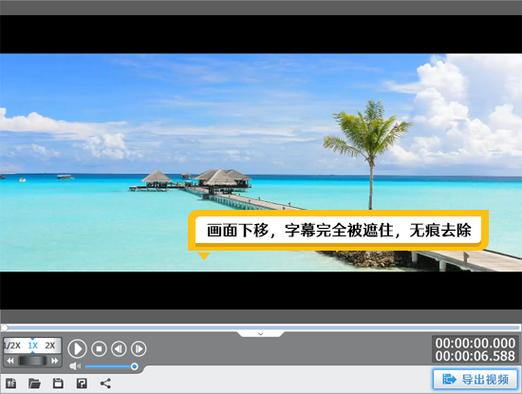Screen dimensions: 522x394
Task: Open a project via folder icon
Action: [34, 383]
